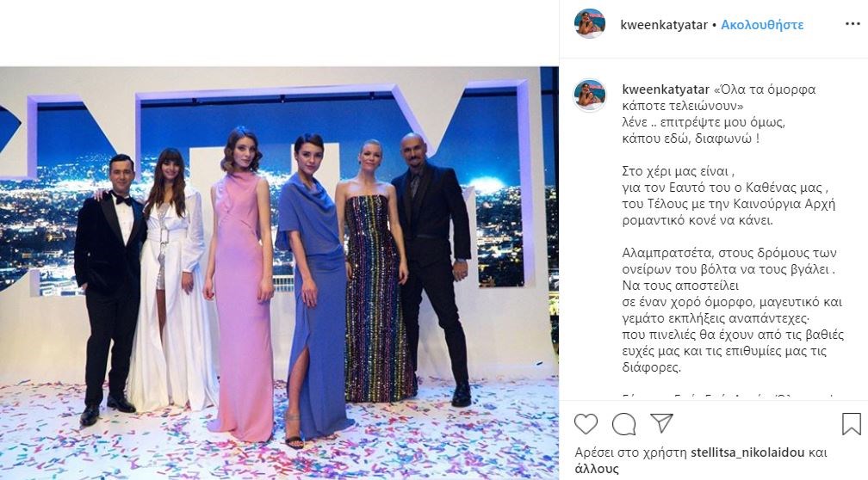The image size is (868, 480).
Task: Click the woman in the pink gown
Action: (x=239, y=282)
